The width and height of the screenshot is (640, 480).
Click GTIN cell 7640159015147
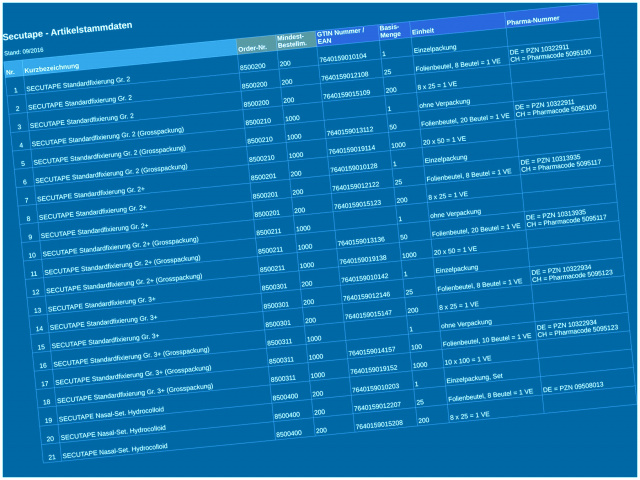pyautogui.click(x=368, y=315)
